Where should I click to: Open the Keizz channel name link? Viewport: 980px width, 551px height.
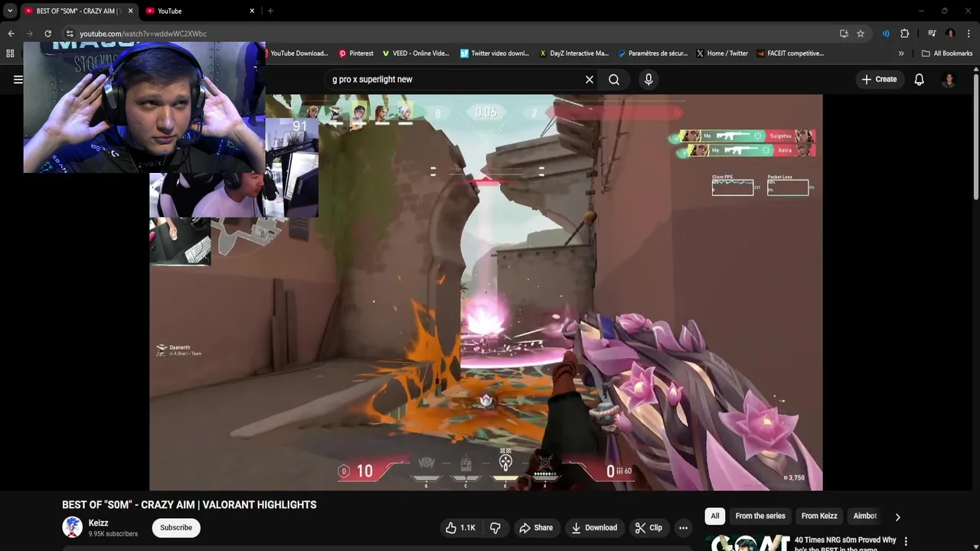click(98, 523)
